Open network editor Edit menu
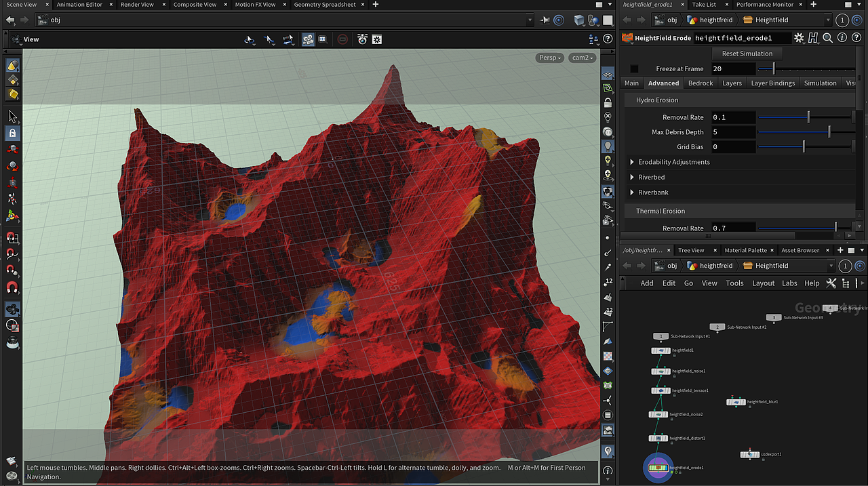 pyautogui.click(x=669, y=283)
